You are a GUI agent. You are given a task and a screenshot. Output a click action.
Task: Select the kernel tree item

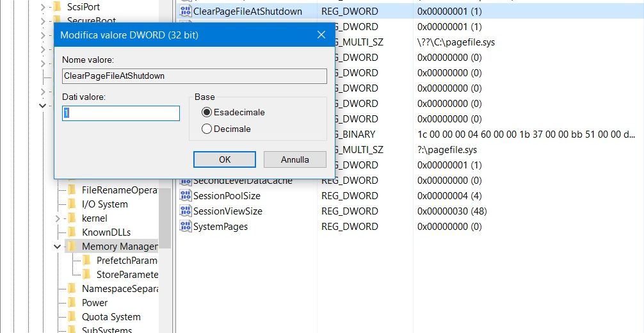tap(95, 218)
